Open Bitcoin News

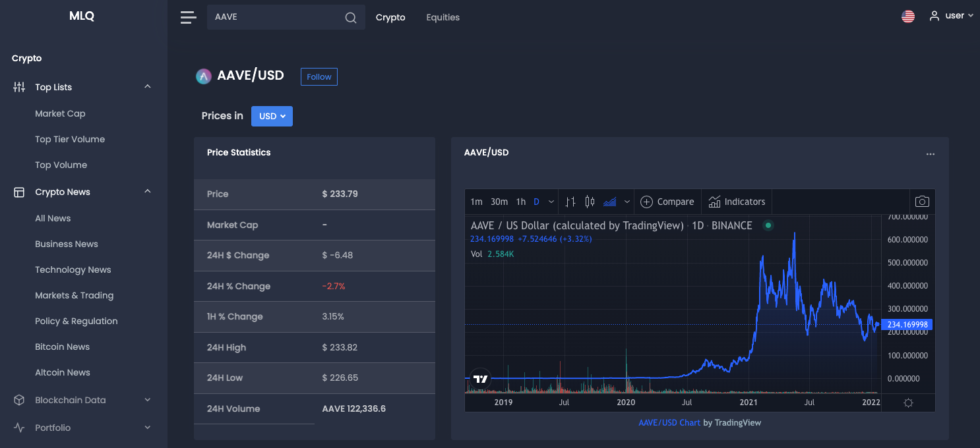point(62,347)
